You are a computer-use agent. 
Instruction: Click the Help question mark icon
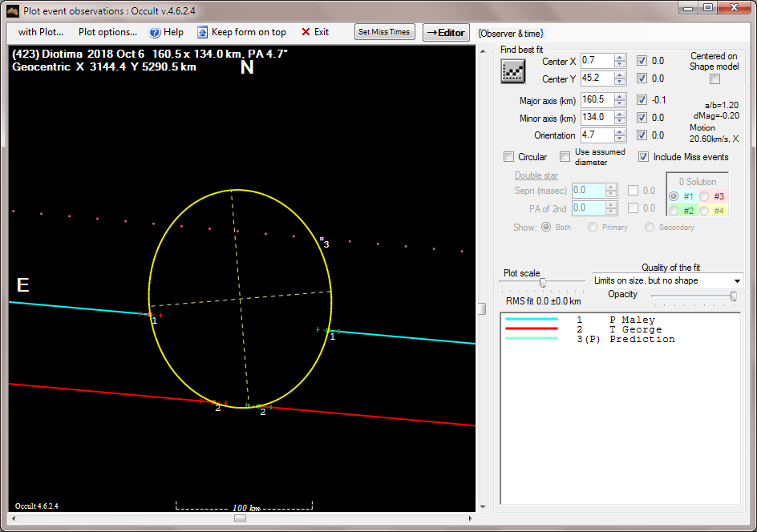point(155,32)
